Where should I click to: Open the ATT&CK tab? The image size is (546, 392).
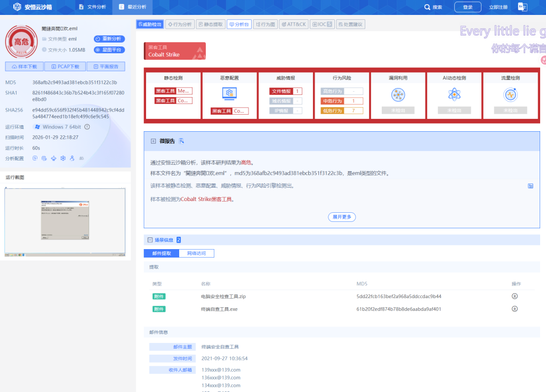click(x=293, y=24)
